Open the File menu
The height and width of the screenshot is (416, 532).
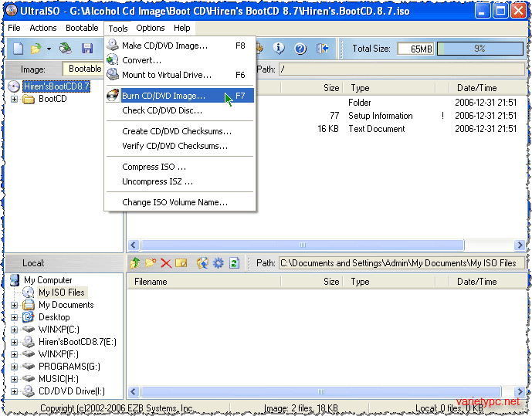pyautogui.click(x=14, y=28)
